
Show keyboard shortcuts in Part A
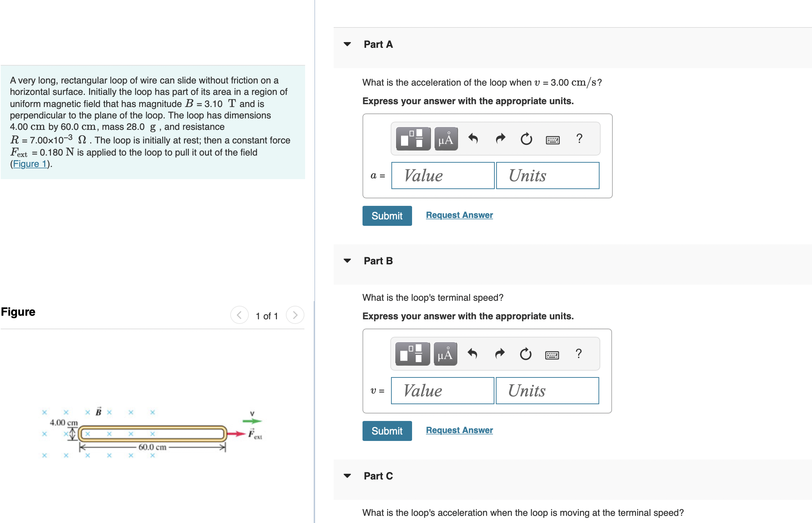(x=553, y=139)
